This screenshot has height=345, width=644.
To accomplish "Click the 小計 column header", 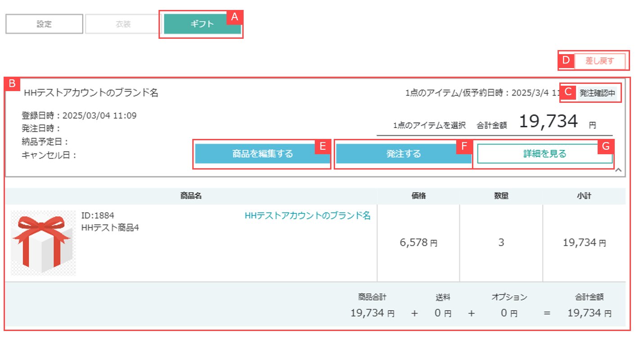I will pos(584,196).
